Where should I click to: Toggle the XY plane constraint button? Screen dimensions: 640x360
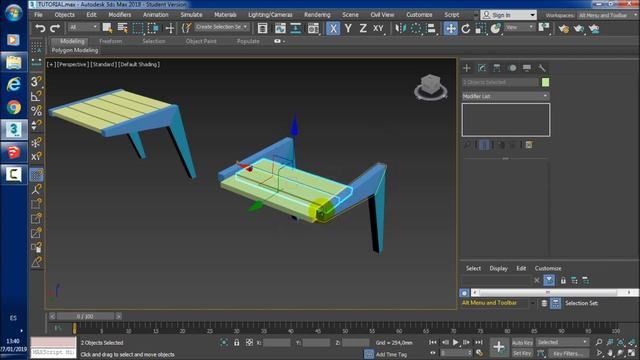coord(378,28)
